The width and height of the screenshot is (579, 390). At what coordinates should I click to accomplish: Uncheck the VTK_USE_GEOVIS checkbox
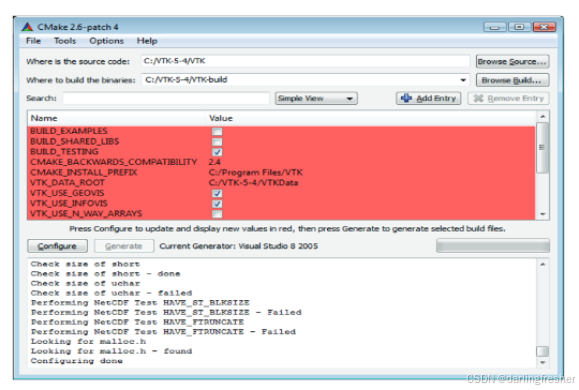tap(217, 193)
